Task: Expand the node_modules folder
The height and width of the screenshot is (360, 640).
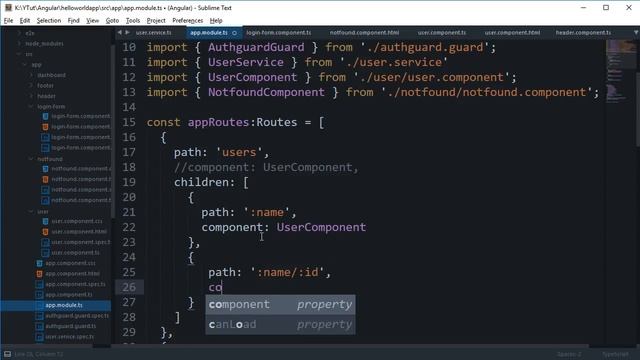Action: pos(19,43)
